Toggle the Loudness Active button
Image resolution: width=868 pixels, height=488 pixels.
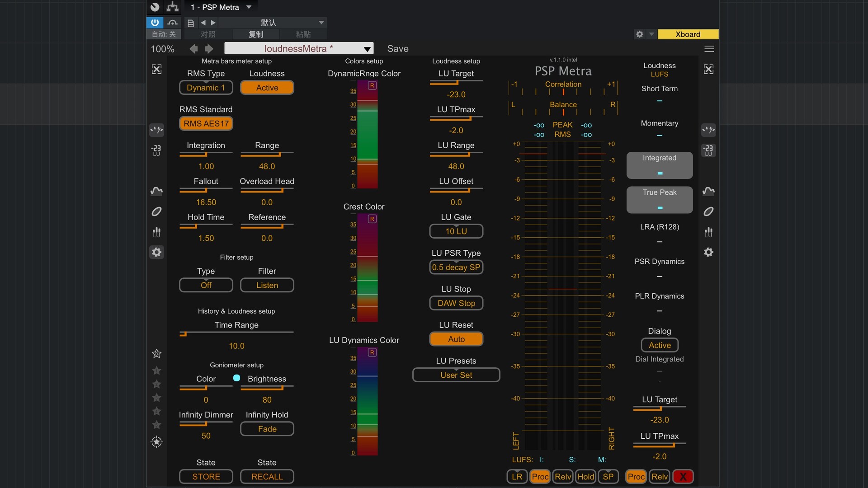click(x=267, y=88)
